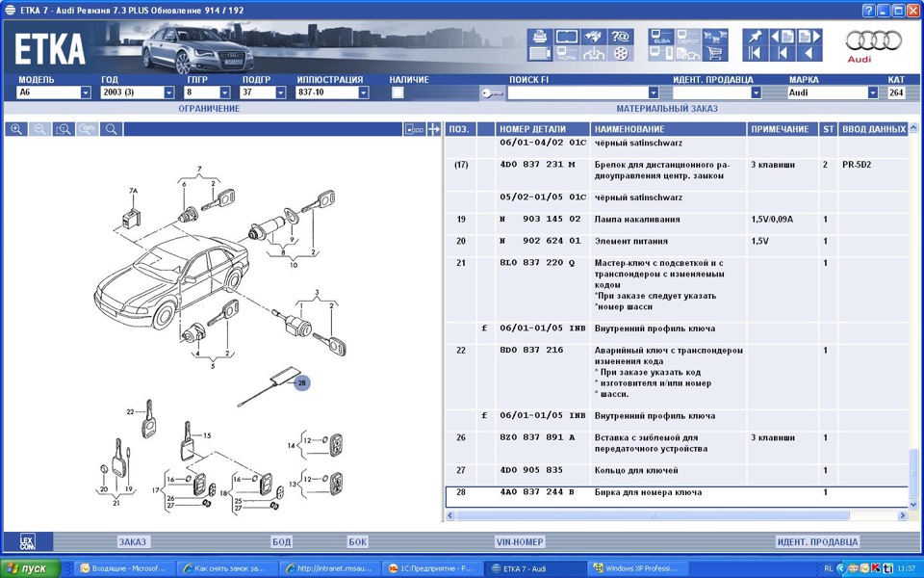This screenshot has width=924, height=578.
Task: Zoom in on the illustration
Action: pyautogui.click(x=16, y=129)
